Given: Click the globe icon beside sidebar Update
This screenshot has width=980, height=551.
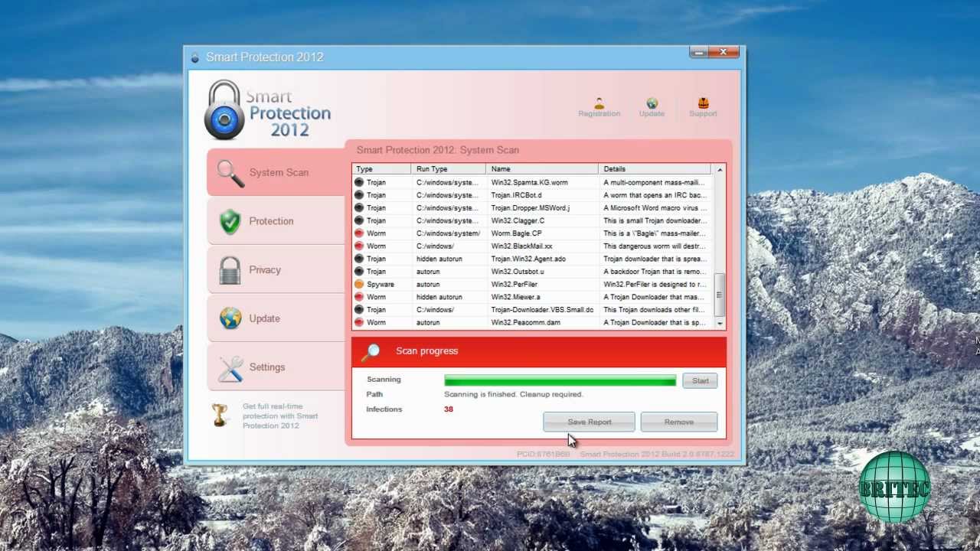Looking at the screenshot, I should pos(230,318).
